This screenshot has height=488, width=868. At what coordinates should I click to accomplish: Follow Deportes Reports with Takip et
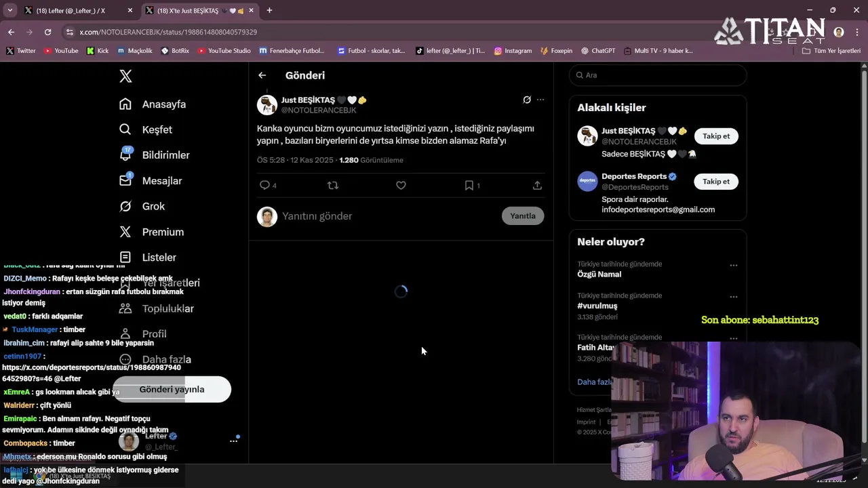[x=716, y=182]
